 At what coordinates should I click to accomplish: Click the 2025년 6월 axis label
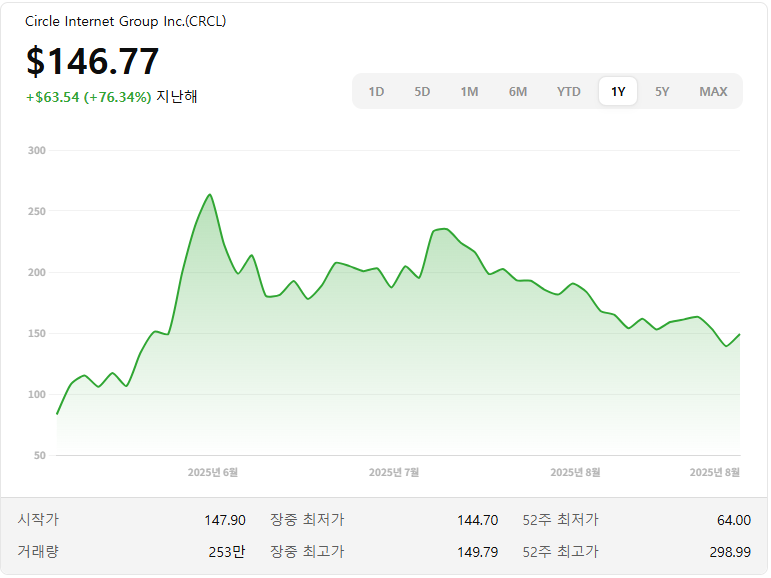(213, 472)
